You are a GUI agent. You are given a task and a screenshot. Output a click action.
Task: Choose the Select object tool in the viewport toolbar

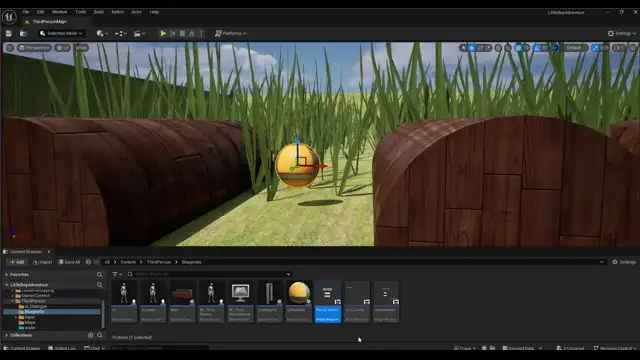pyautogui.click(x=463, y=48)
